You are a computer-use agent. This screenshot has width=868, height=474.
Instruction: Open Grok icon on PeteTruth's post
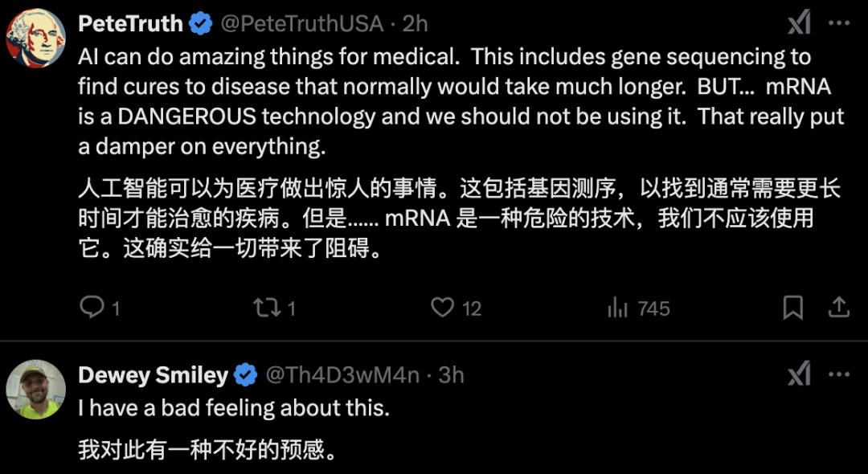point(799,24)
